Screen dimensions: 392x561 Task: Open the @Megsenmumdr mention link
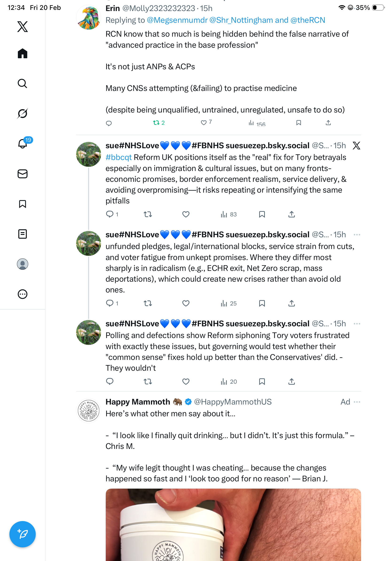coord(177,20)
